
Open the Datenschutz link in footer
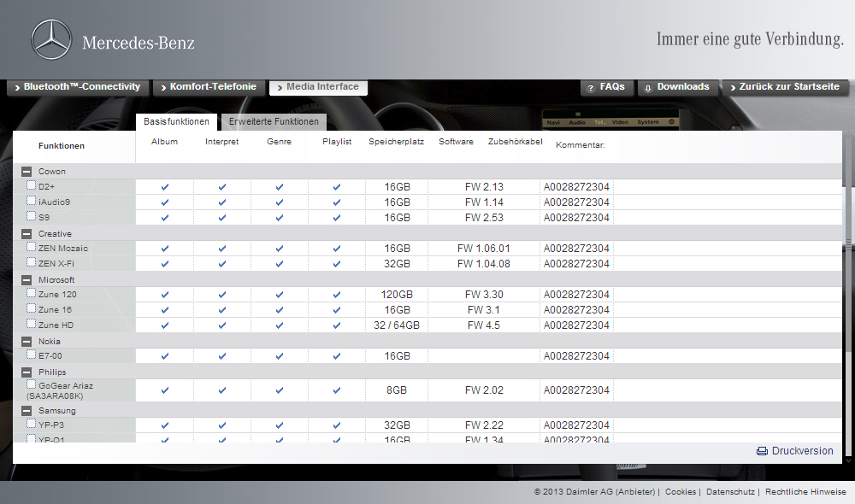coord(729,492)
